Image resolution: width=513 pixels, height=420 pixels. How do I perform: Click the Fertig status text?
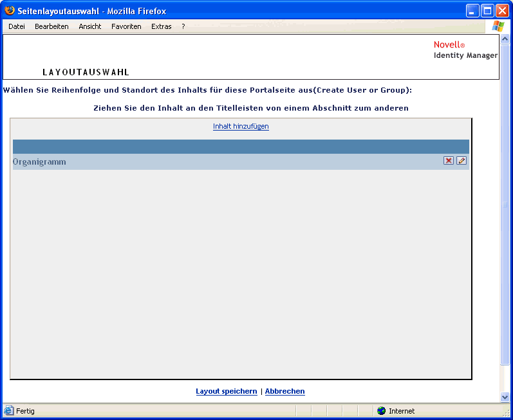25,411
